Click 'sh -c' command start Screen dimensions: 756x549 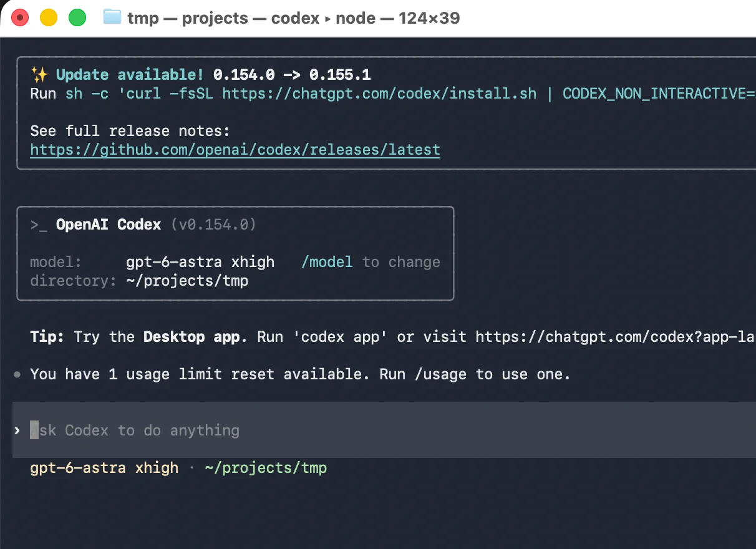point(87,94)
